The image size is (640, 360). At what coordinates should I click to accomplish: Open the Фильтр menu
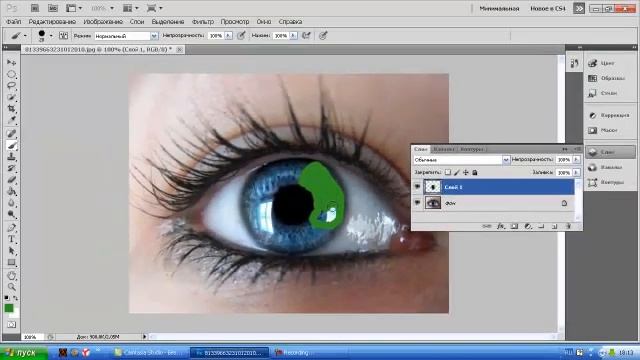pos(202,22)
